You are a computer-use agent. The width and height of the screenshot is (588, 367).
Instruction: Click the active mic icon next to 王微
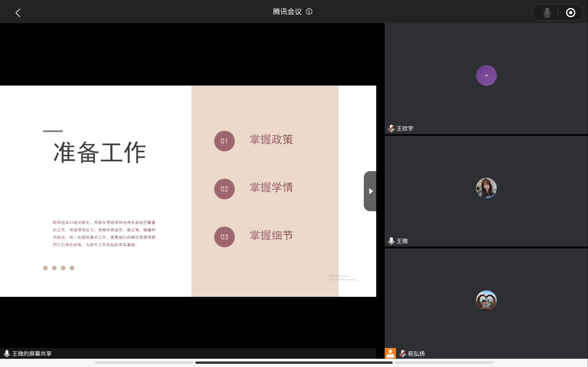tap(391, 241)
